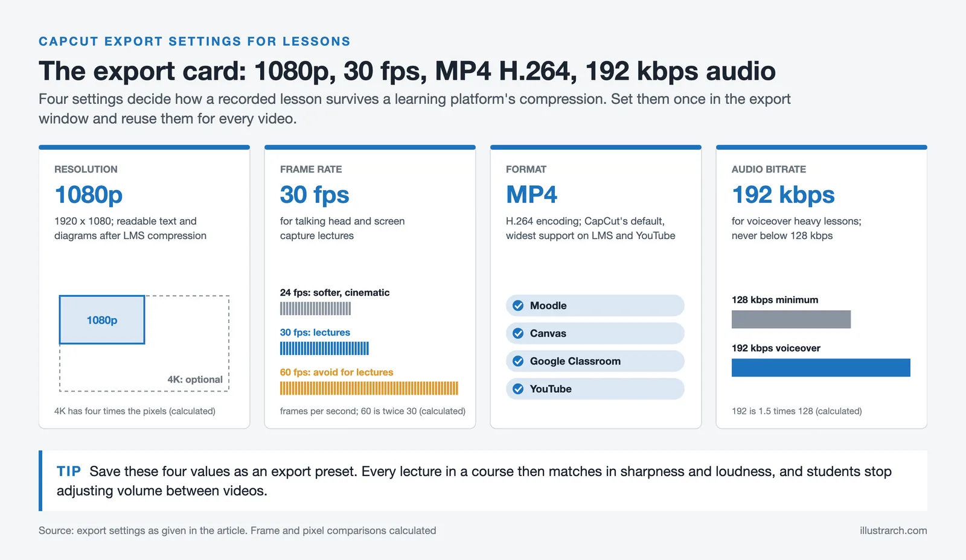966x560 pixels.
Task: Click 'CAPCUT EXPORT SETTINGS FOR LESSONS' overline
Action: [x=194, y=41]
